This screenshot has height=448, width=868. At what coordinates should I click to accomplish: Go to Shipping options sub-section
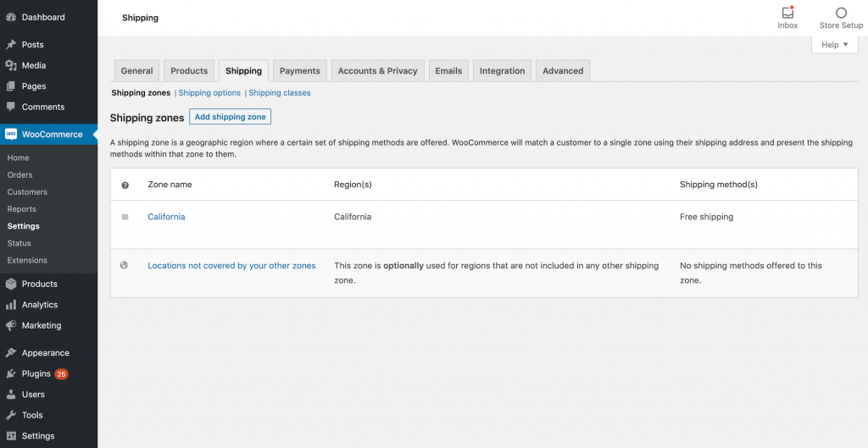point(209,93)
